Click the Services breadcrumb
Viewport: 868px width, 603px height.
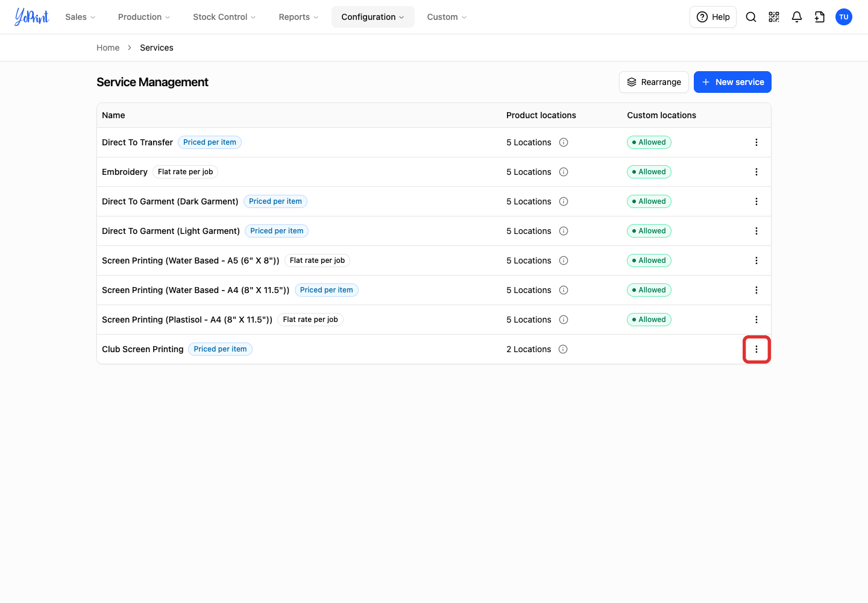click(x=157, y=48)
